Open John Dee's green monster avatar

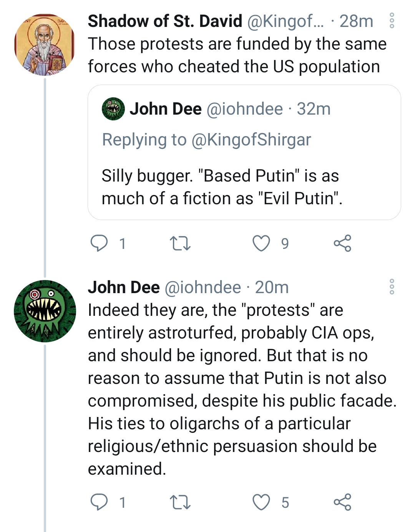[x=45, y=311]
